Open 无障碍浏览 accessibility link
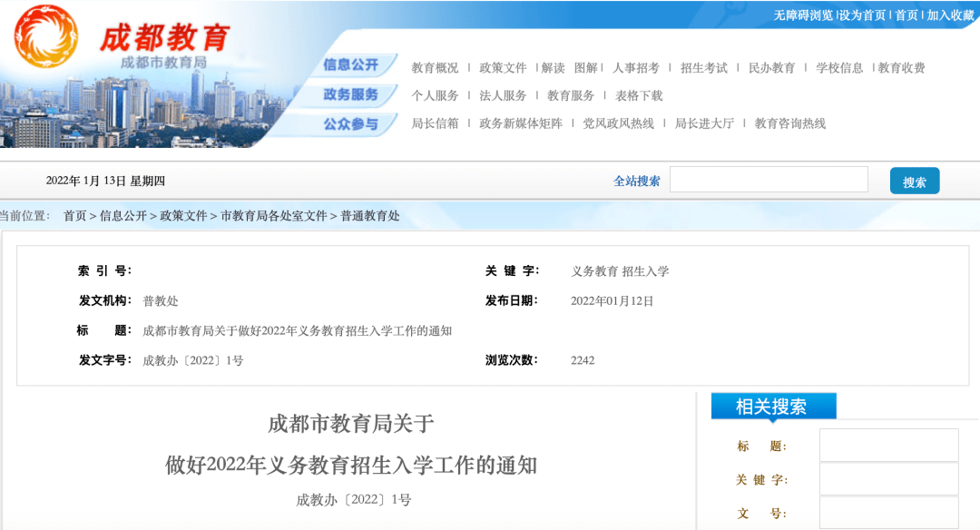 [x=803, y=15]
